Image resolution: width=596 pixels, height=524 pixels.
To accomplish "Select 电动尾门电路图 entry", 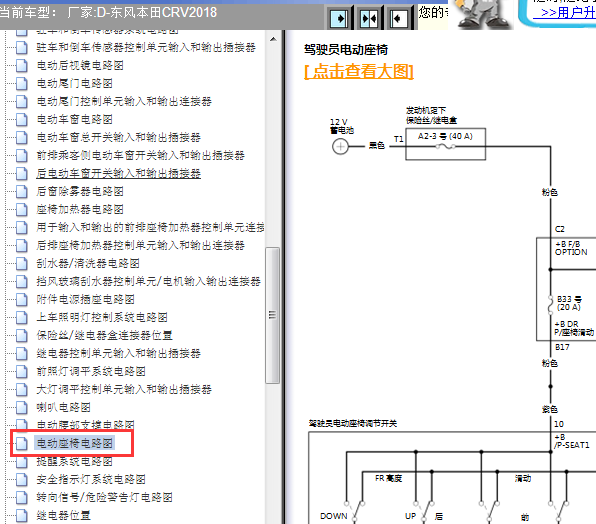I will click(x=74, y=83).
